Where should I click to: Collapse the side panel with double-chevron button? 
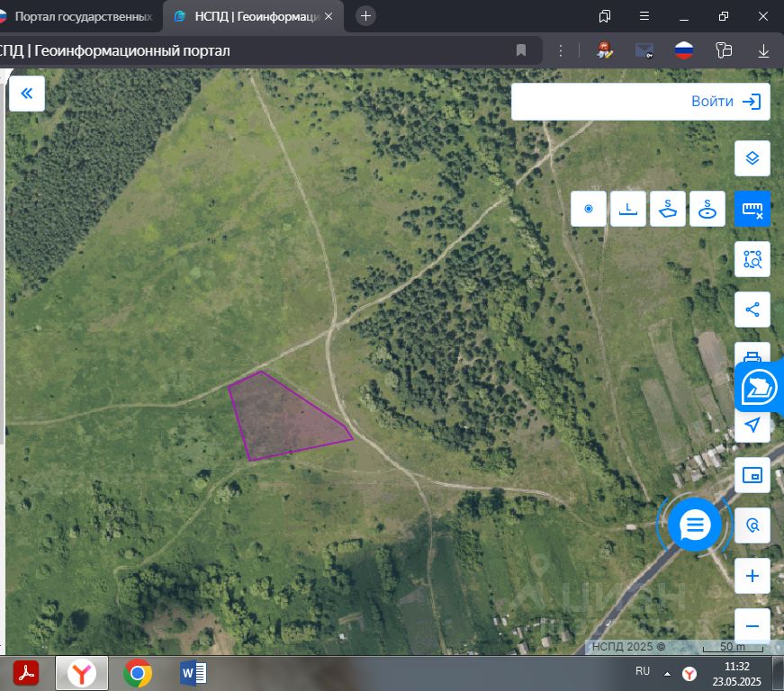[27, 94]
